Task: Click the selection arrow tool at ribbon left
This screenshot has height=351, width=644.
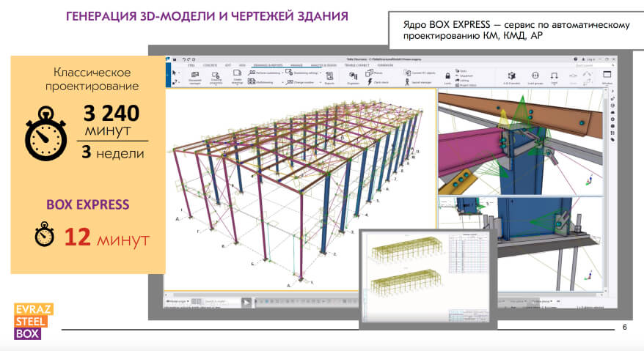Action: (174, 73)
